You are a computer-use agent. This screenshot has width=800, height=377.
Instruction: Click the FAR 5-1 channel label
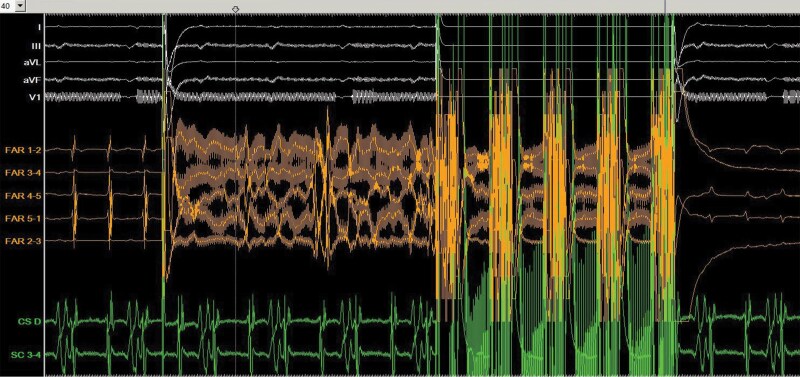(23, 218)
